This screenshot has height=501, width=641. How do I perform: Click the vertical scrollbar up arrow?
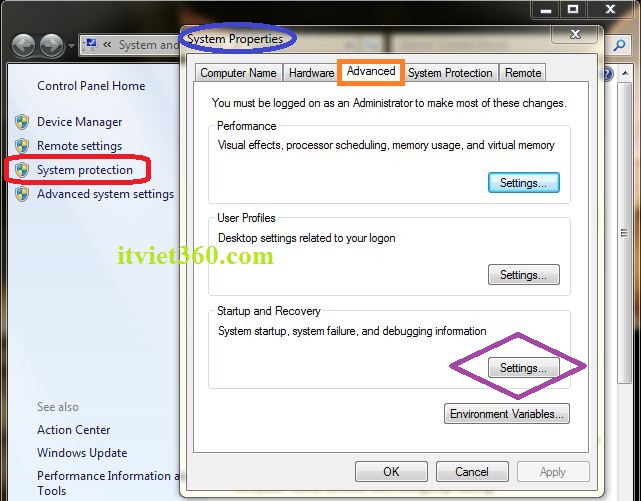625,73
